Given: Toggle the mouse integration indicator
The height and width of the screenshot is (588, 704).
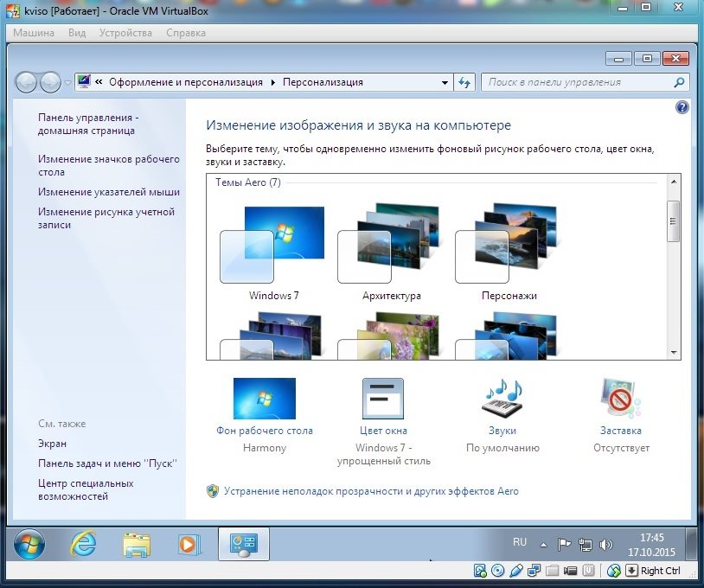Looking at the screenshot, I should (613, 571).
